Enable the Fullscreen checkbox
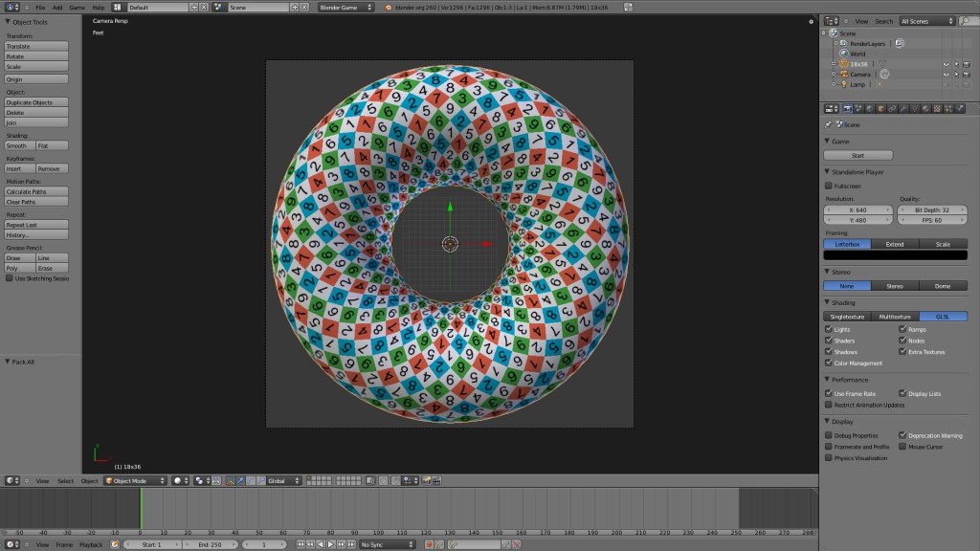 pyautogui.click(x=829, y=184)
